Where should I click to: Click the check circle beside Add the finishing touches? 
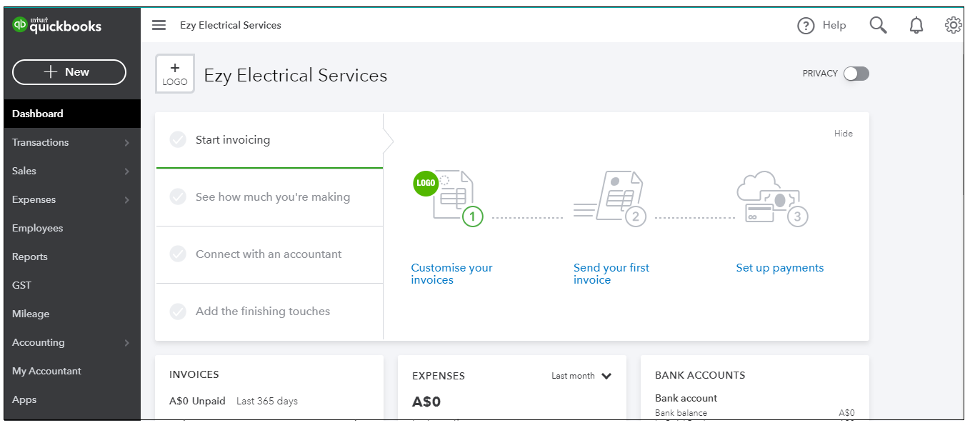(x=178, y=312)
